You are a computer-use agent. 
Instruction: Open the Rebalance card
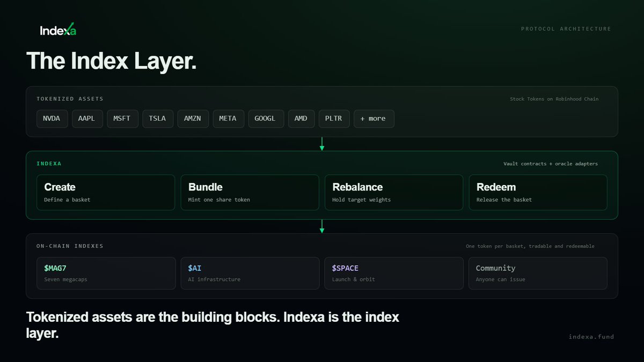coord(394,192)
